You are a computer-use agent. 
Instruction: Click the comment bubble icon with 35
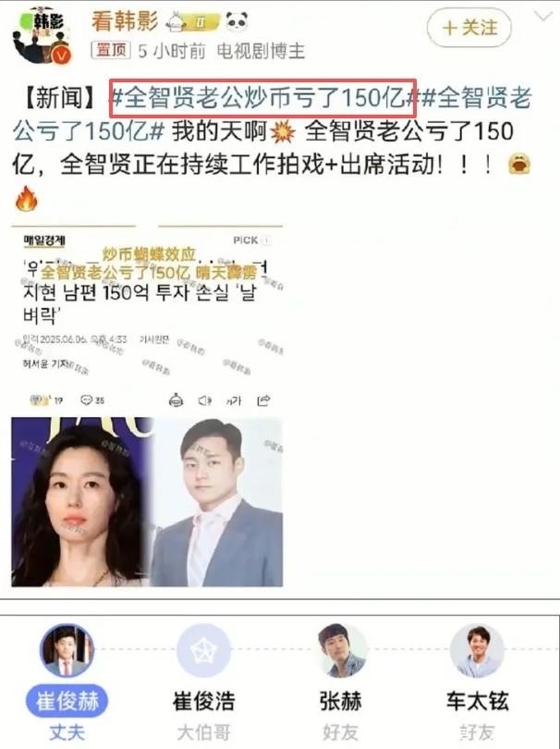[x=92, y=400]
